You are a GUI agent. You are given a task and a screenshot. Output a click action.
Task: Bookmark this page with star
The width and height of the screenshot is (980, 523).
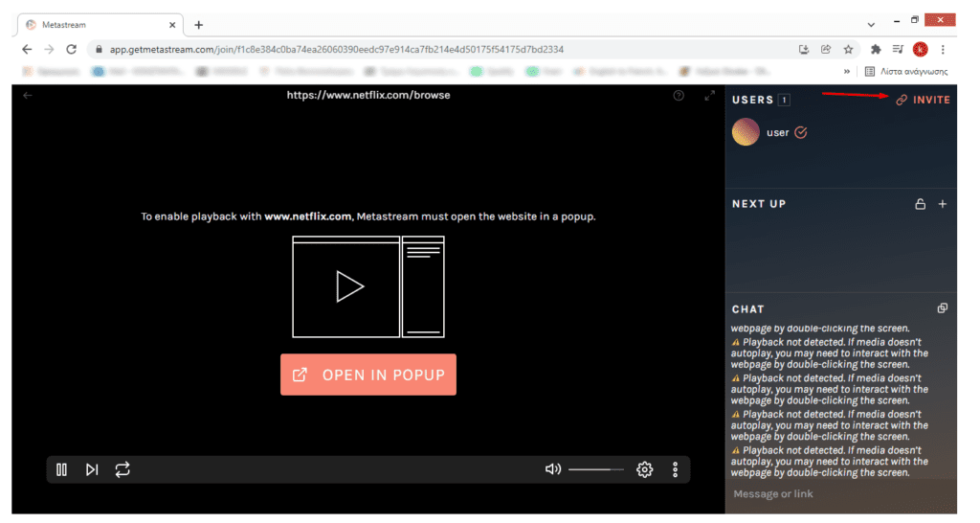pos(848,50)
